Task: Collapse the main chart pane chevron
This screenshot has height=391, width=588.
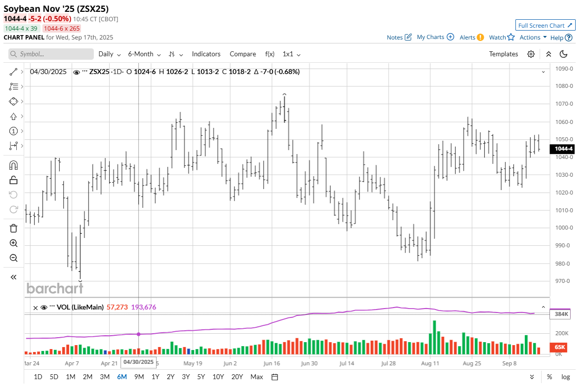Action: (x=543, y=72)
